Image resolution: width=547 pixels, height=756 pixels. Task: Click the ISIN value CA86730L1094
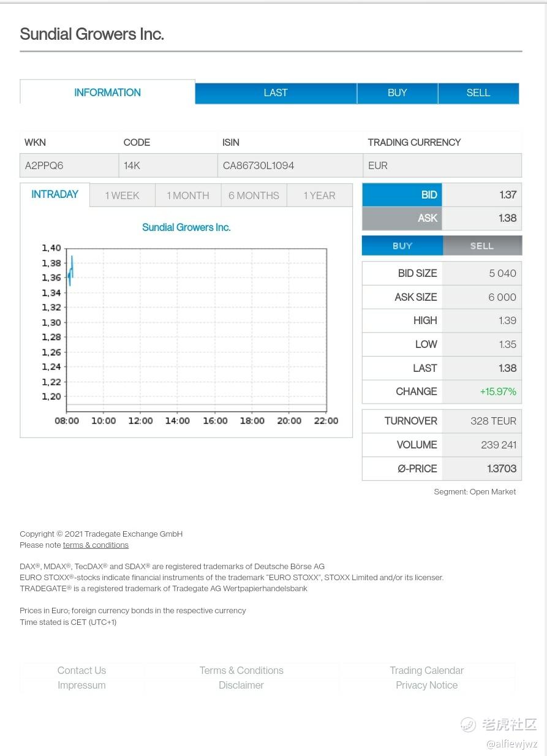258,165
